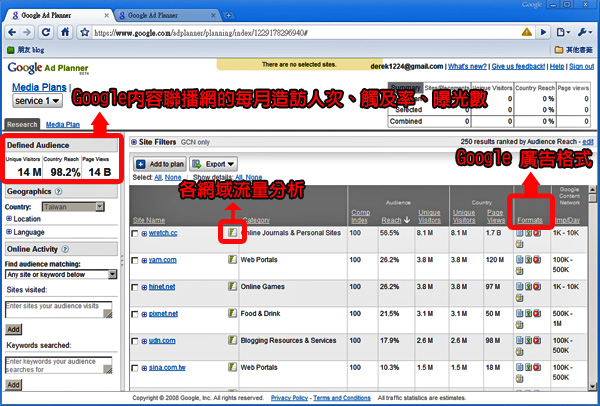Click Add button under Sites visited

13,329
